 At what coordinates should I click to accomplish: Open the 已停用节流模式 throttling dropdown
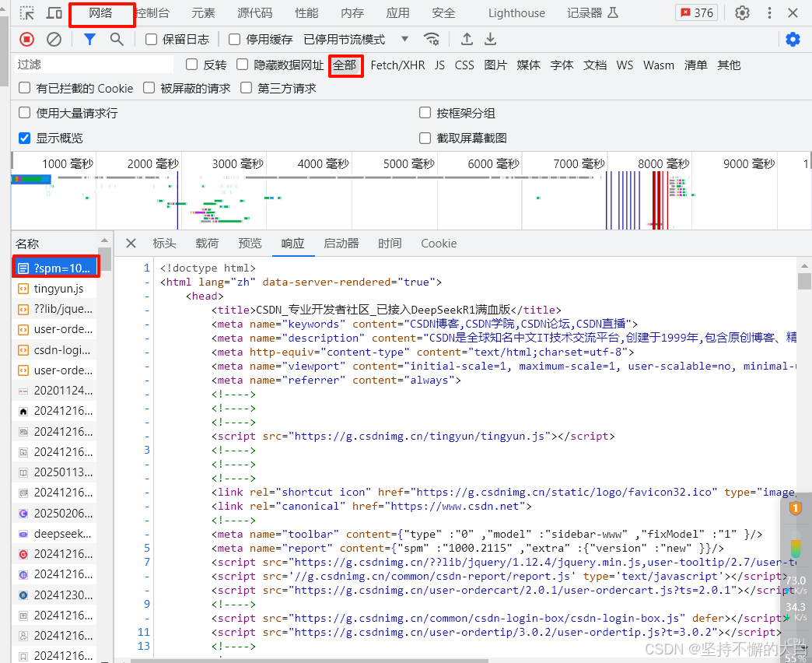click(356, 40)
